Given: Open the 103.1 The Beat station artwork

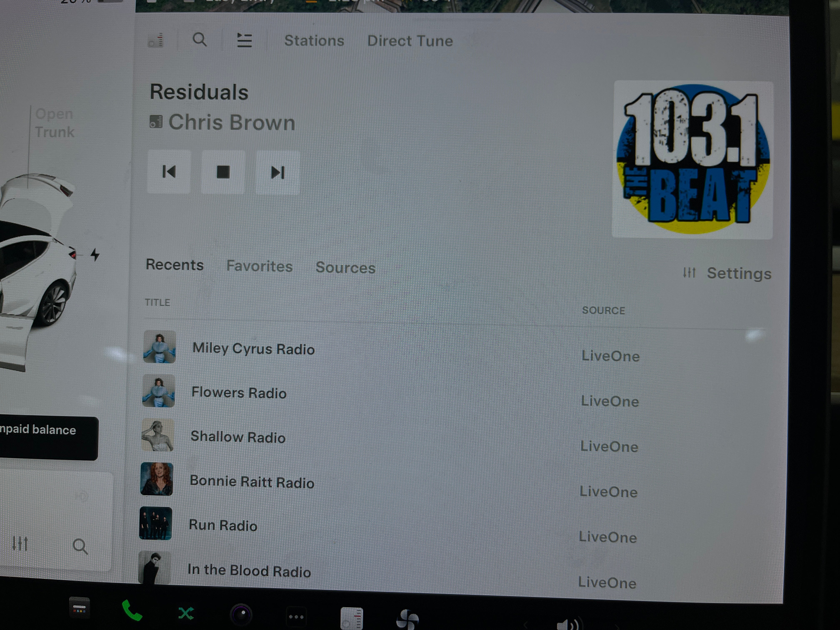Looking at the screenshot, I should (693, 160).
